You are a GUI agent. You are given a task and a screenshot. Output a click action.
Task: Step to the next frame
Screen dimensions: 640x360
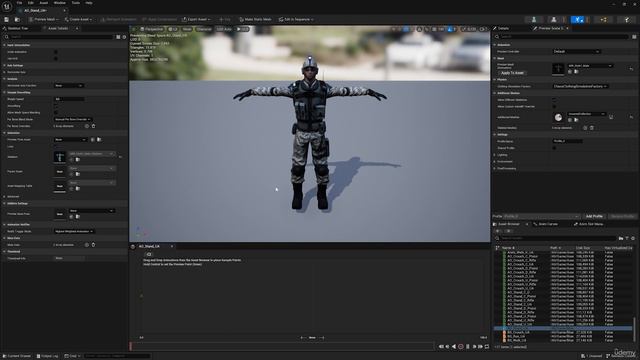pos(474,347)
